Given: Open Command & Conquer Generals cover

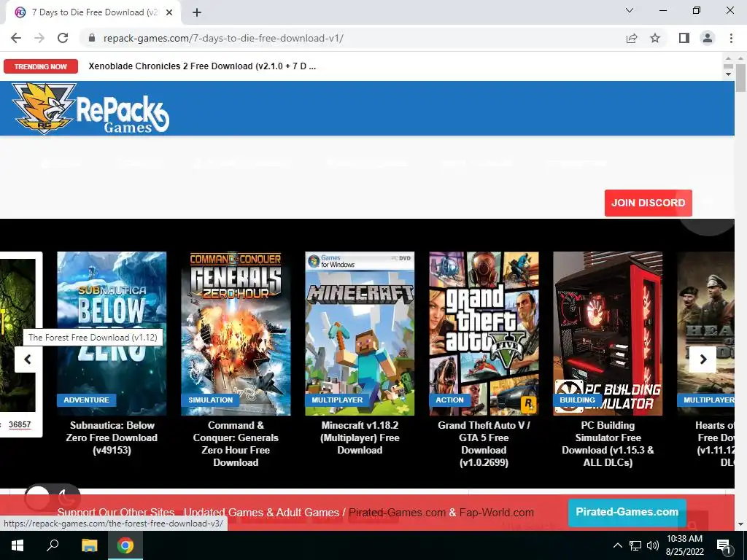Looking at the screenshot, I should (236, 333).
